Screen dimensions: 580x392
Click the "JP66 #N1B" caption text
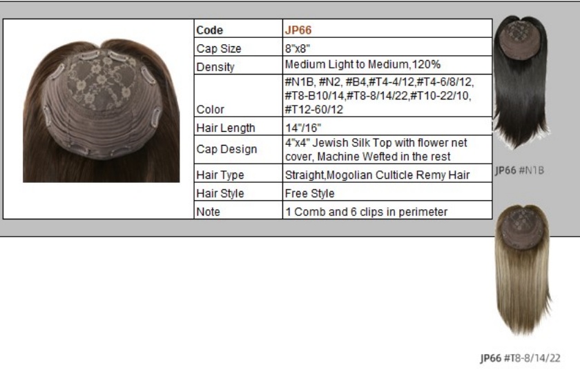(519, 170)
